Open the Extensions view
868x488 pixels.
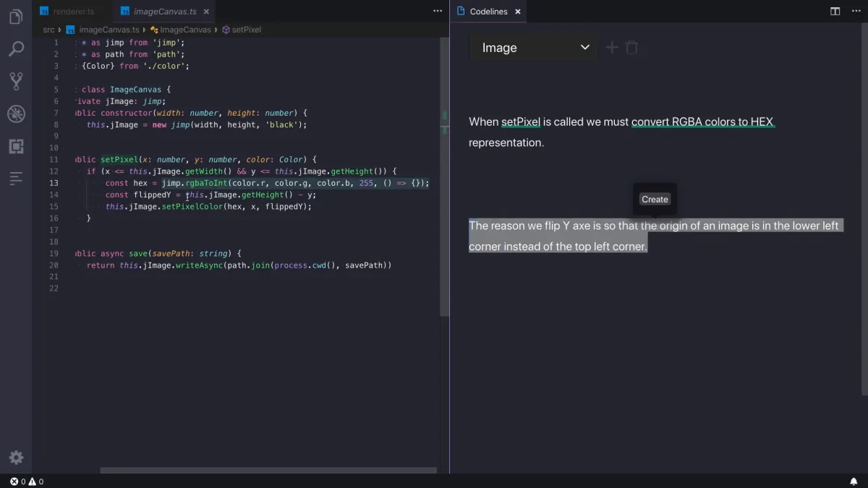point(16,146)
